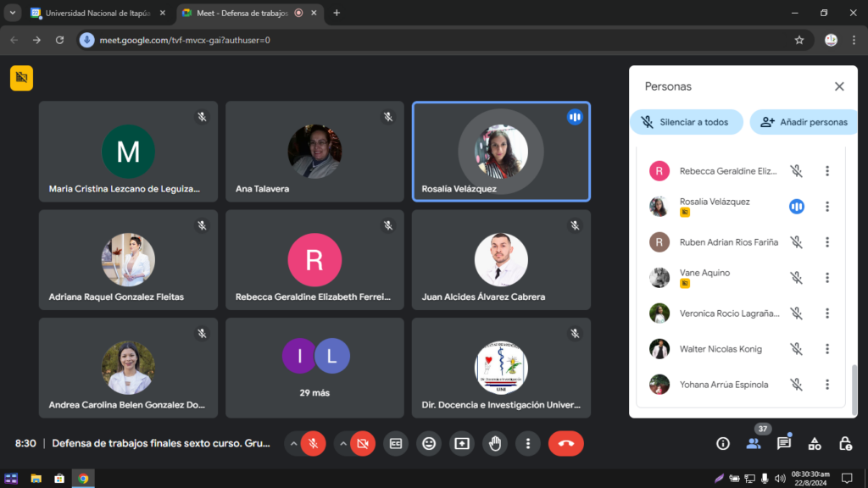Open the three-dot more options menu
The width and height of the screenshot is (868, 488).
click(528, 443)
